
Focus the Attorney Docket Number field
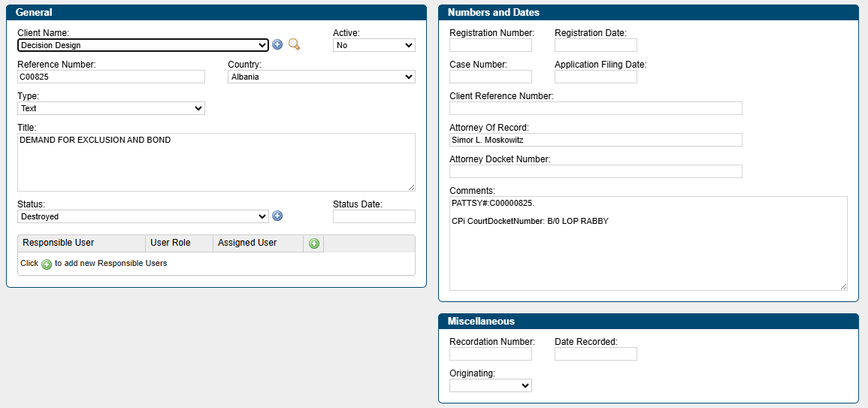[596, 171]
